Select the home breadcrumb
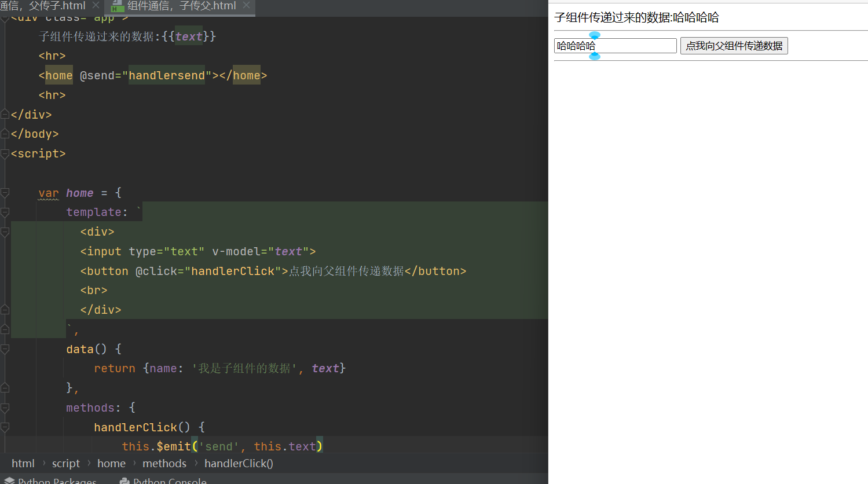This screenshot has height=484, width=868. [x=111, y=463]
